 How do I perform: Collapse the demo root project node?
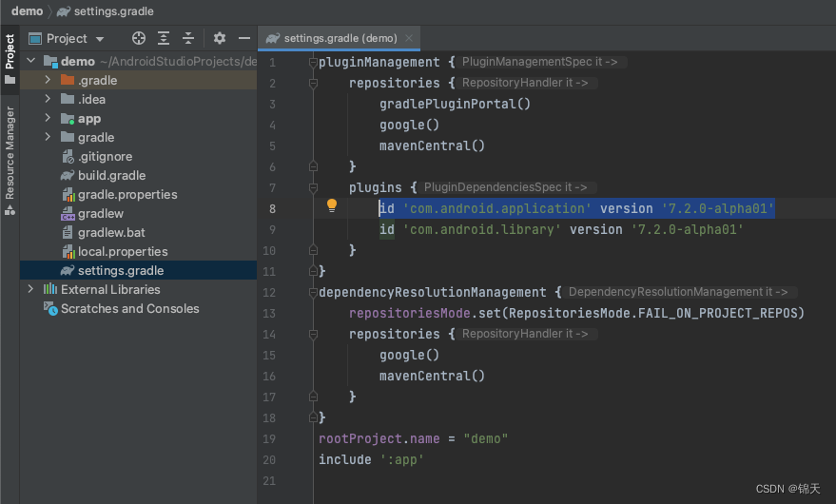click(x=31, y=61)
